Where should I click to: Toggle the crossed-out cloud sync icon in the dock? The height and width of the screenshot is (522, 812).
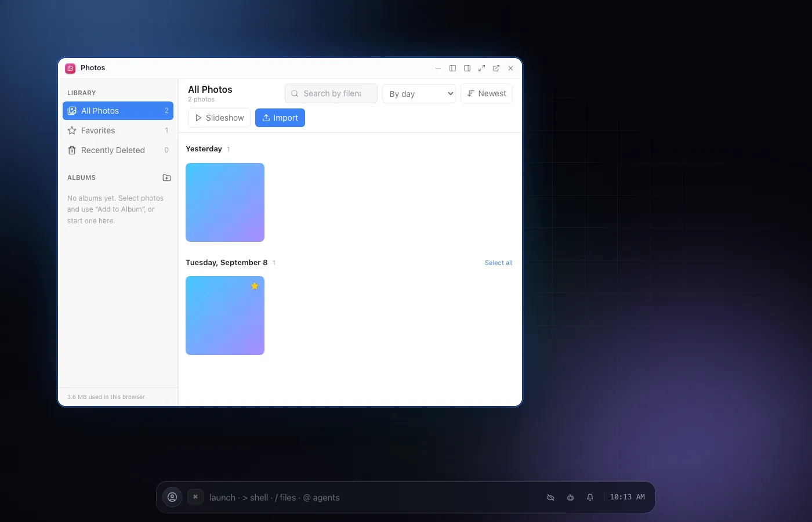click(550, 498)
